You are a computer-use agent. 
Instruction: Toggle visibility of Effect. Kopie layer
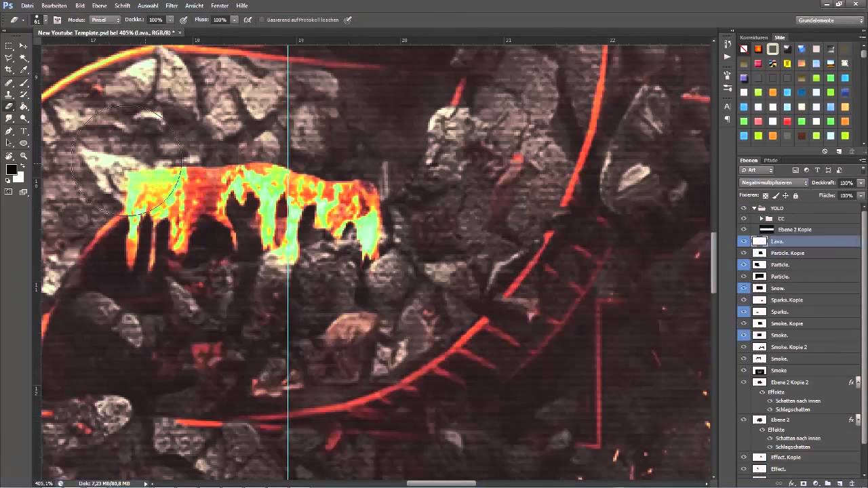pyautogui.click(x=744, y=457)
